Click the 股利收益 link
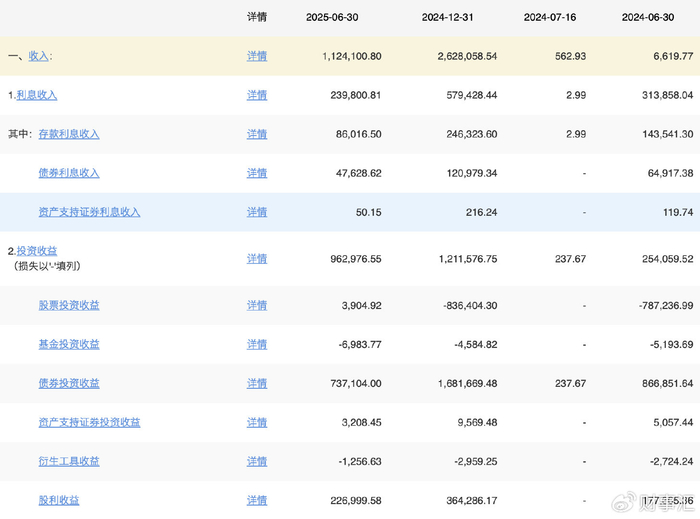Viewport: 700px width, 519px height. point(59,500)
